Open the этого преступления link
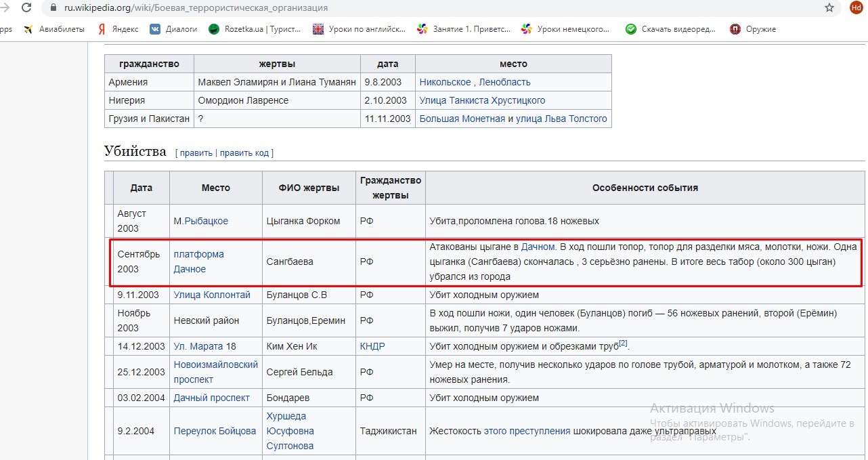The width and height of the screenshot is (868, 460). [x=527, y=431]
